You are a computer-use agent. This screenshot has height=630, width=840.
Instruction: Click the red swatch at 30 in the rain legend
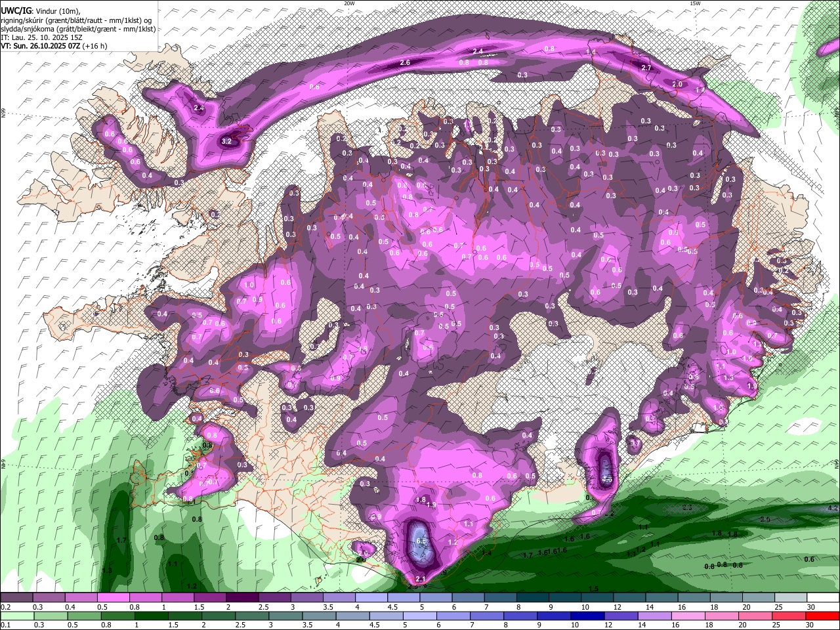(x=823, y=616)
